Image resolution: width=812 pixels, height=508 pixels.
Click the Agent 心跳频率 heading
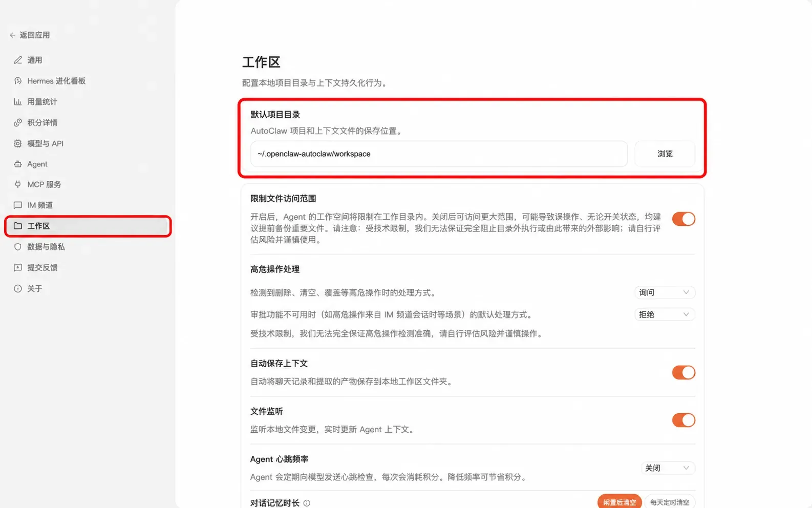click(x=279, y=459)
